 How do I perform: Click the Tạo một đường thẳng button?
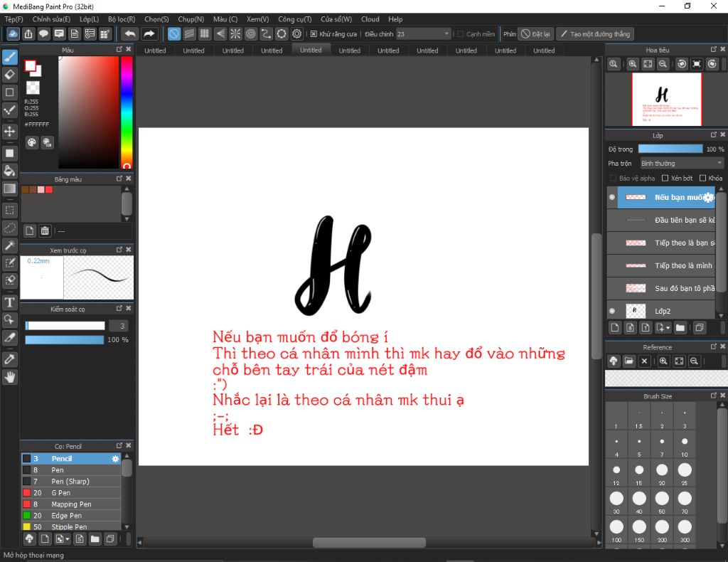(x=595, y=34)
